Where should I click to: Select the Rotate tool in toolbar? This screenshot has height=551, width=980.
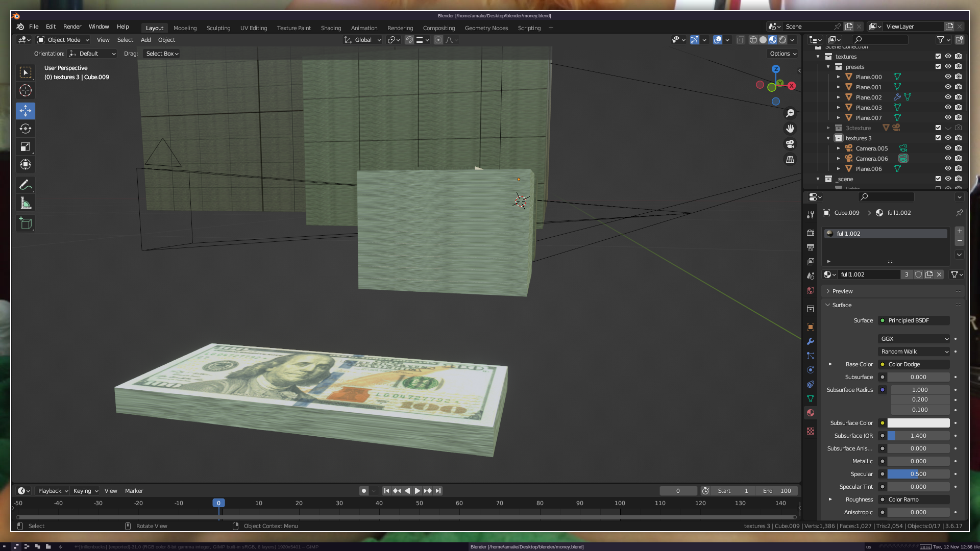(26, 129)
